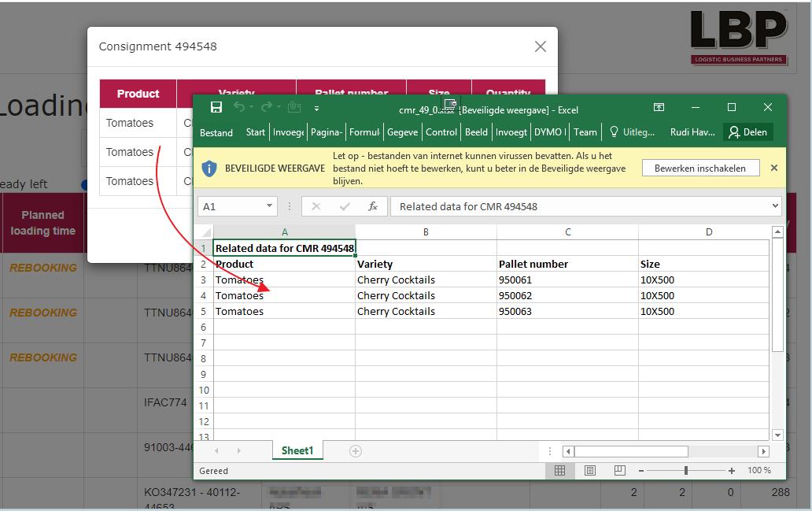Switch to the Start ribbon tab
Viewport: 812px width, 511px height.
[255, 132]
